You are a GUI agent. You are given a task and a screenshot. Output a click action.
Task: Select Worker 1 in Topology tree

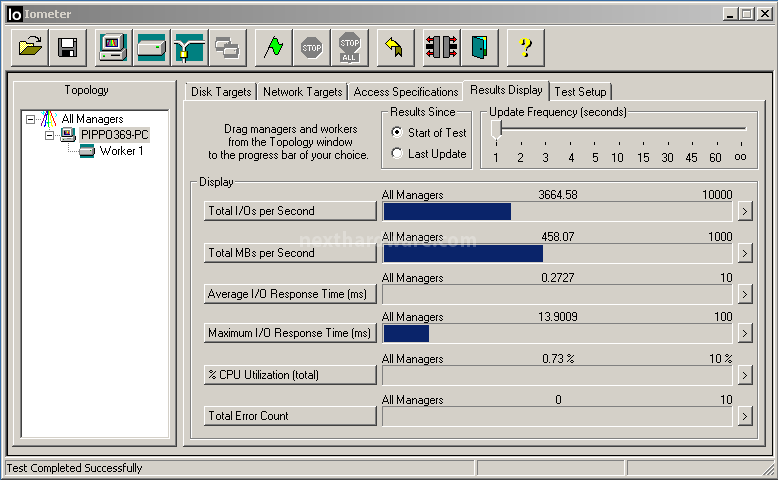click(122, 151)
